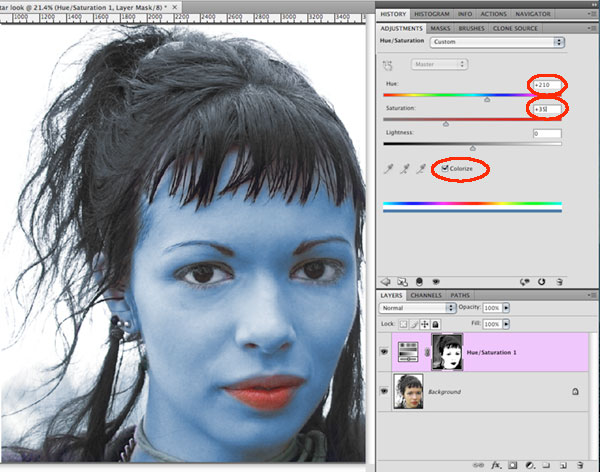Click the return to adjustment list arrow
Screen dimensions: 600x472
click(x=386, y=282)
